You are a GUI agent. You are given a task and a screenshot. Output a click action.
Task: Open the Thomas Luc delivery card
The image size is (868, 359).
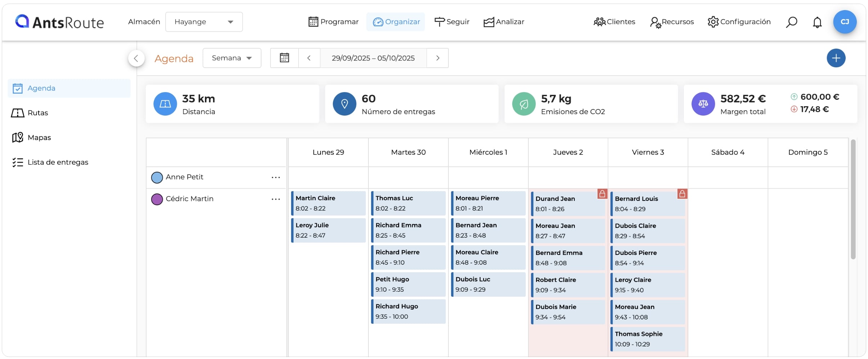(408, 203)
